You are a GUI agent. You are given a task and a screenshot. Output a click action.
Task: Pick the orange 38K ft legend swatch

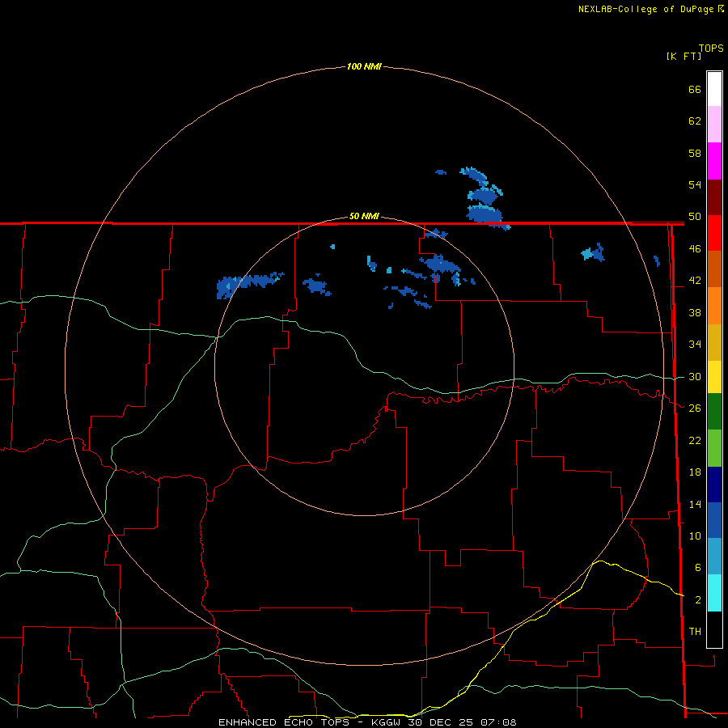click(714, 306)
